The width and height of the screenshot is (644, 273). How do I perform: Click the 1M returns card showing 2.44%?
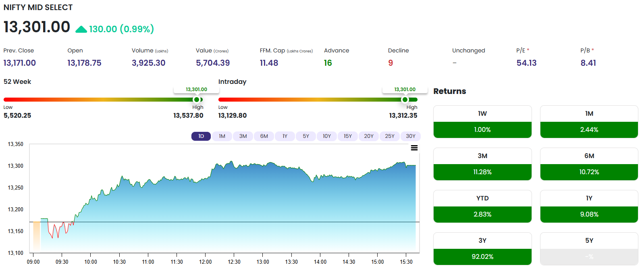(x=589, y=122)
